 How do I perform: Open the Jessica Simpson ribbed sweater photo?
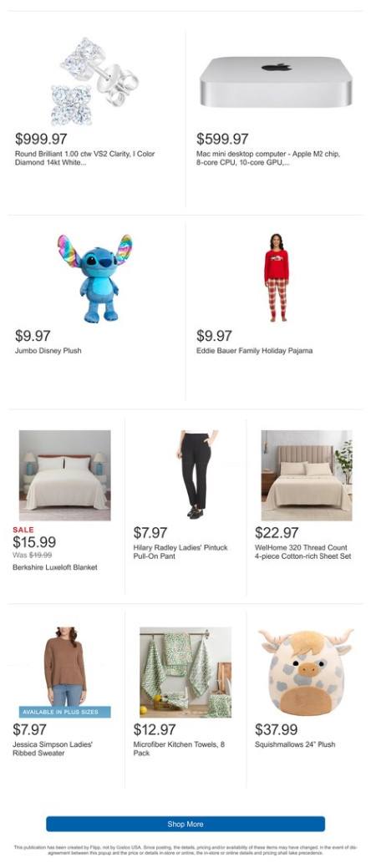(65, 672)
